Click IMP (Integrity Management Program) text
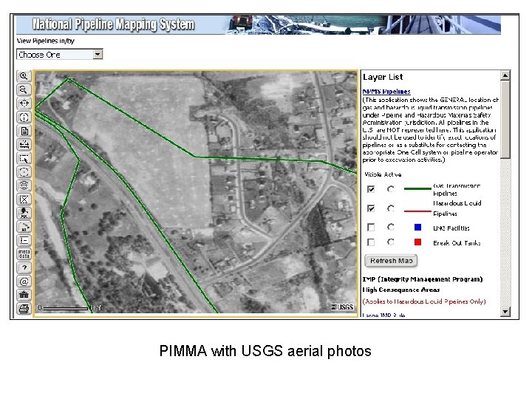The width and height of the screenshot is (532, 399). click(423, 279)
